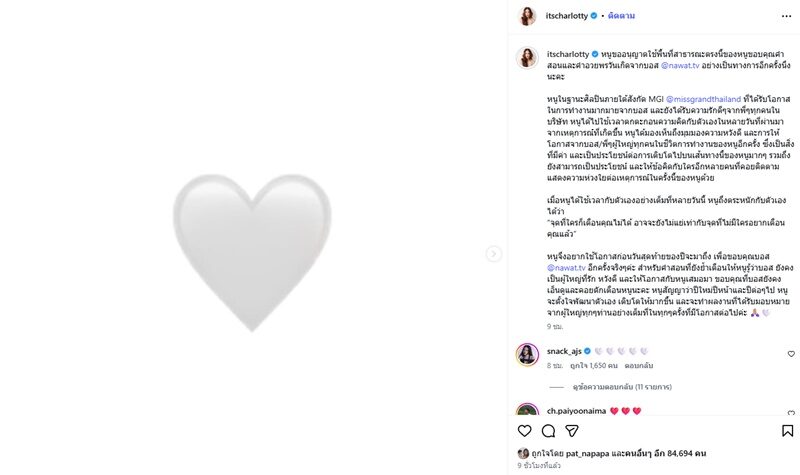
Task: Like the ch.paiyoonaima comment
Action: coord(791,412)
